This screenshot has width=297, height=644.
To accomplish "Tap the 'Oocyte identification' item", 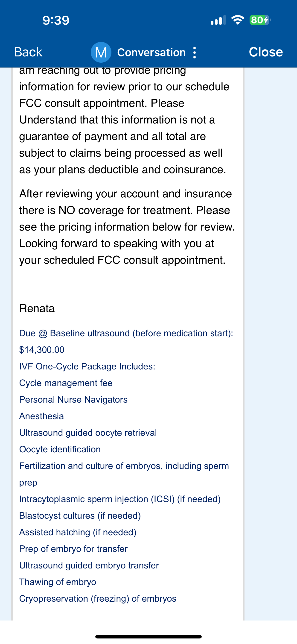I will (60, 449).
